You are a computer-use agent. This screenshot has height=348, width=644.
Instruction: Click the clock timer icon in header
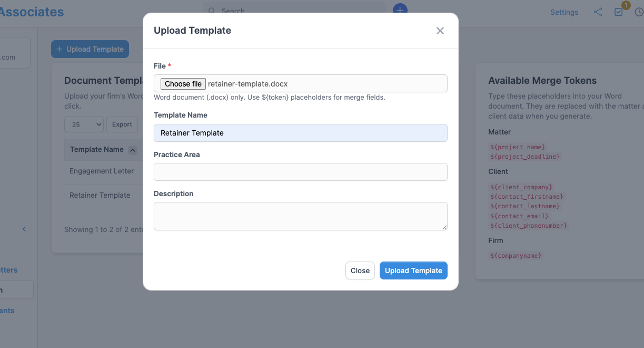pos(639,12)
